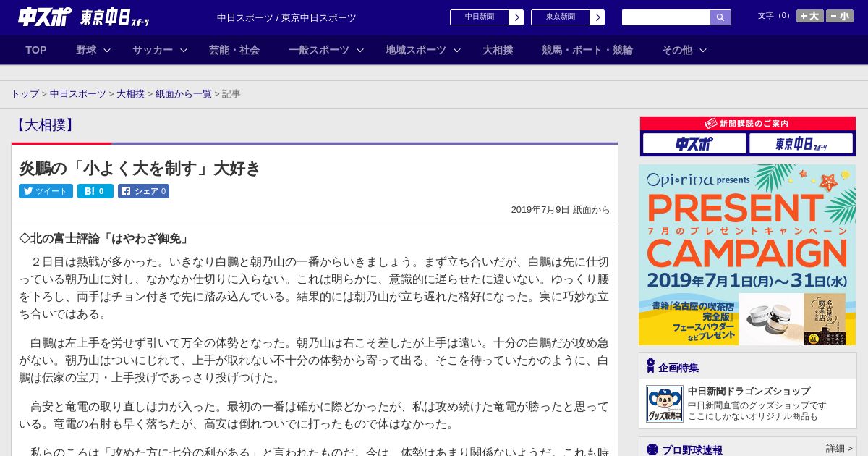This screenshot has height=456, width=868.
Task: Click the magnifier search button
Action: tap(720, 17)
